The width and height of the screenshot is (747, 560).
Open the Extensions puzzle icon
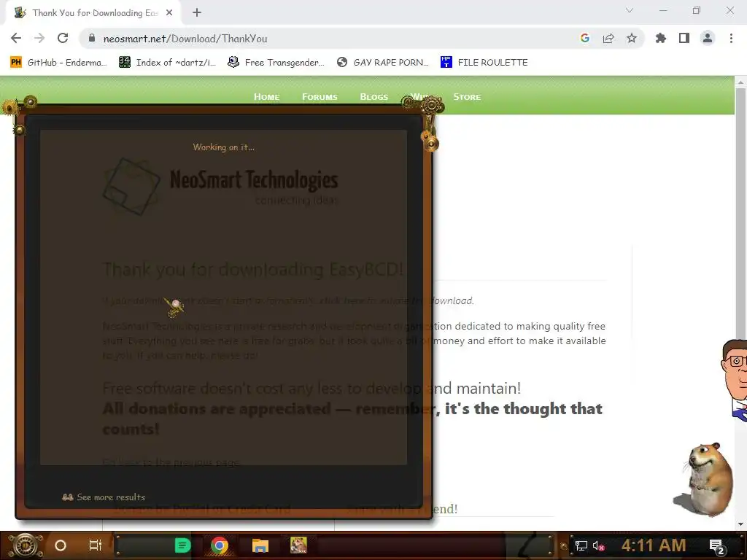(661, 38)
